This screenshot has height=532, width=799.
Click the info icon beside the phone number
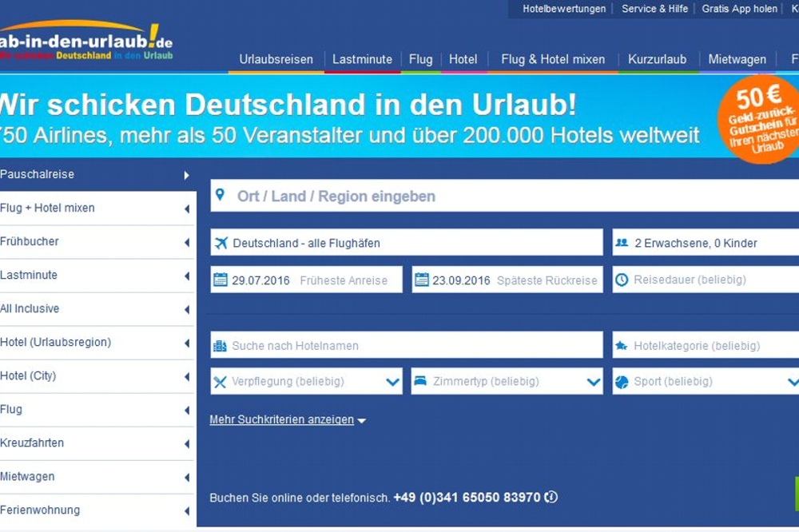click(551, 497)
